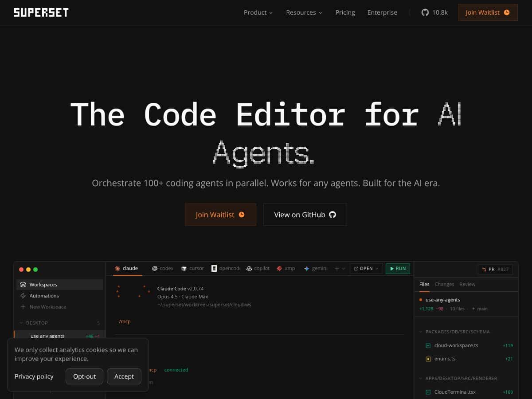Click the +1,128 additions count

coord(426,309)
